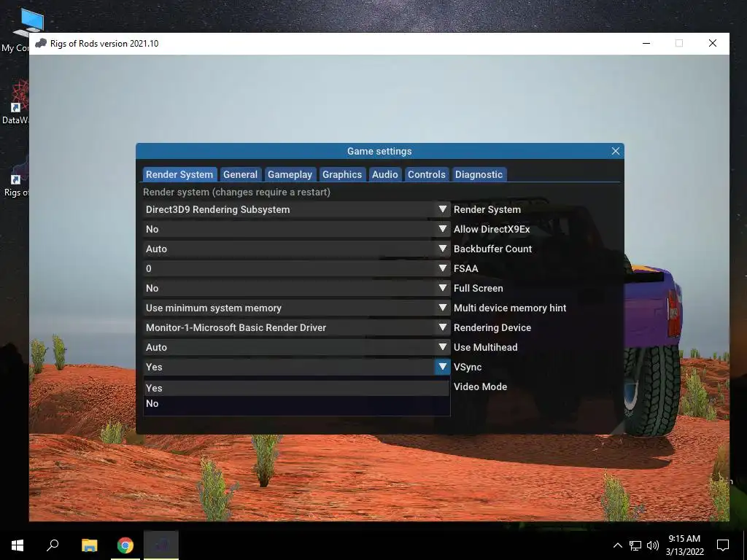Minimize the Rigs of Rods window
This screenshot has height=560, width=747.
coord(646,43)
